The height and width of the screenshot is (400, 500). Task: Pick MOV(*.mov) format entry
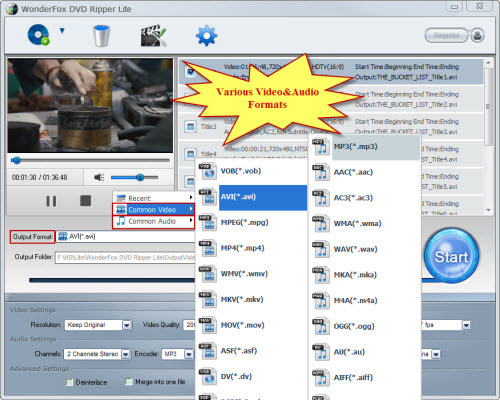pyautogui.click(x=251, y=325)
